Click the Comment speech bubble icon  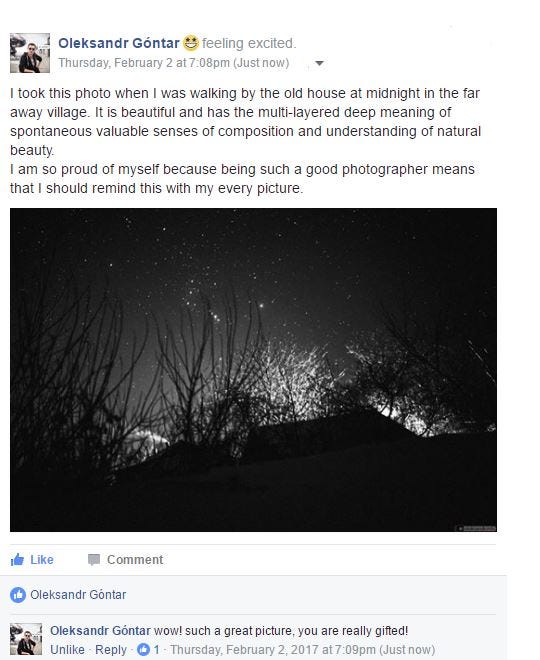tap(93, 559)
